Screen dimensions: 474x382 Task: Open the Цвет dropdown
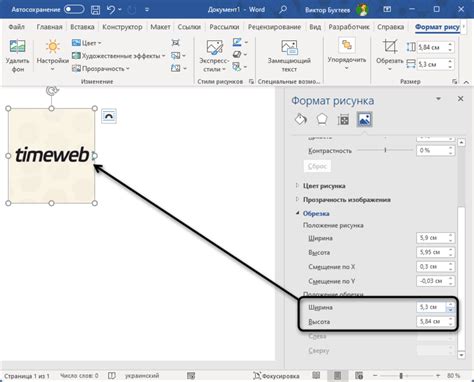pos(87,43)
